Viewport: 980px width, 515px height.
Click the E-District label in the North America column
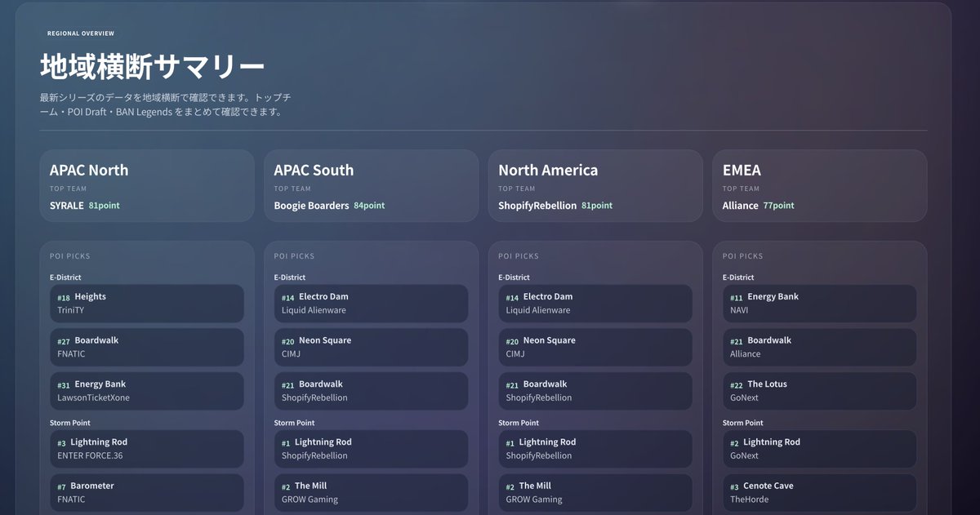514,277
